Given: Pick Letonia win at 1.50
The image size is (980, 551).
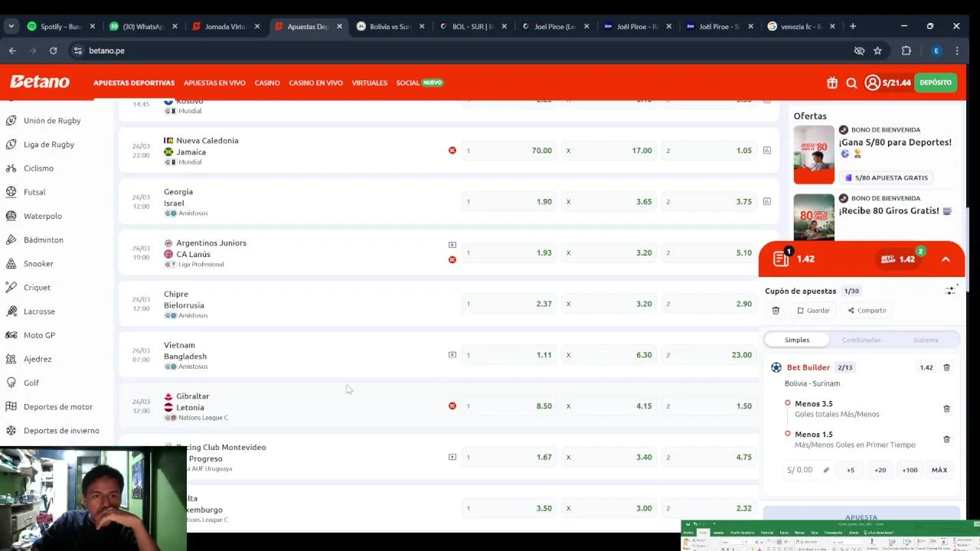Looking at the screenshot, I should (x=708, y=406).
